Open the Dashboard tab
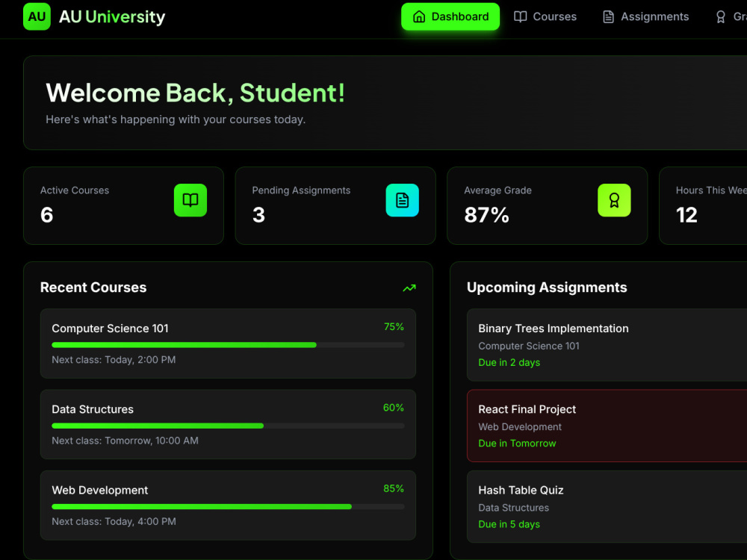Image resolution: width=747 pixels, height=560 pixels. coord(450,16)
